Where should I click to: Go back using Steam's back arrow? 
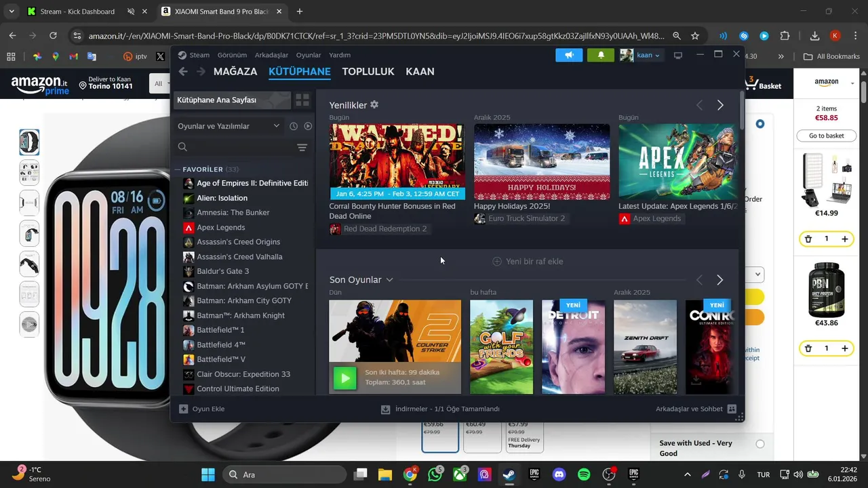(183, 71)
